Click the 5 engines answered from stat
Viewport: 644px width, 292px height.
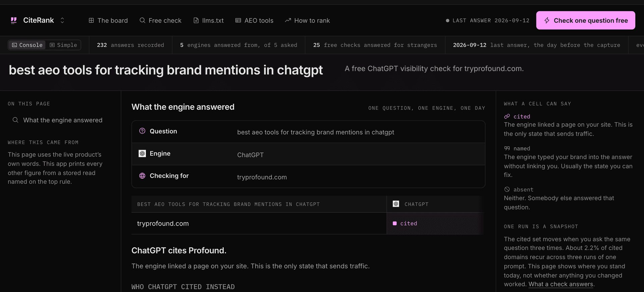[x=238, y=45]
